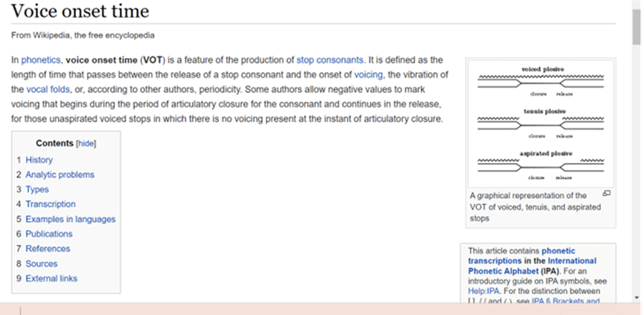Open the voicing link
Screen dimensions: 644x315
point(369,74)
